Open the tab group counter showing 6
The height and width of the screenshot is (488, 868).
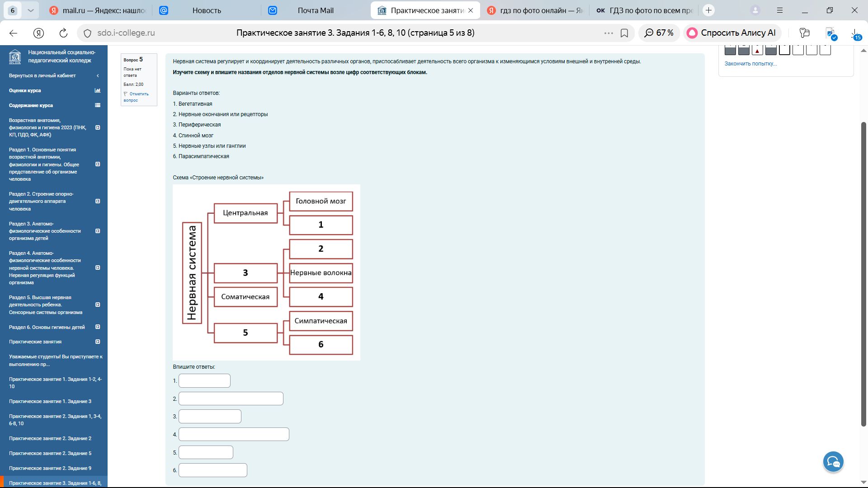[13, 10]
